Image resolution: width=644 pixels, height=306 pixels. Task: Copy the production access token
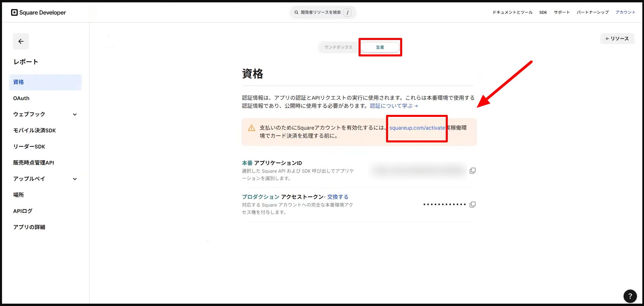473,205
